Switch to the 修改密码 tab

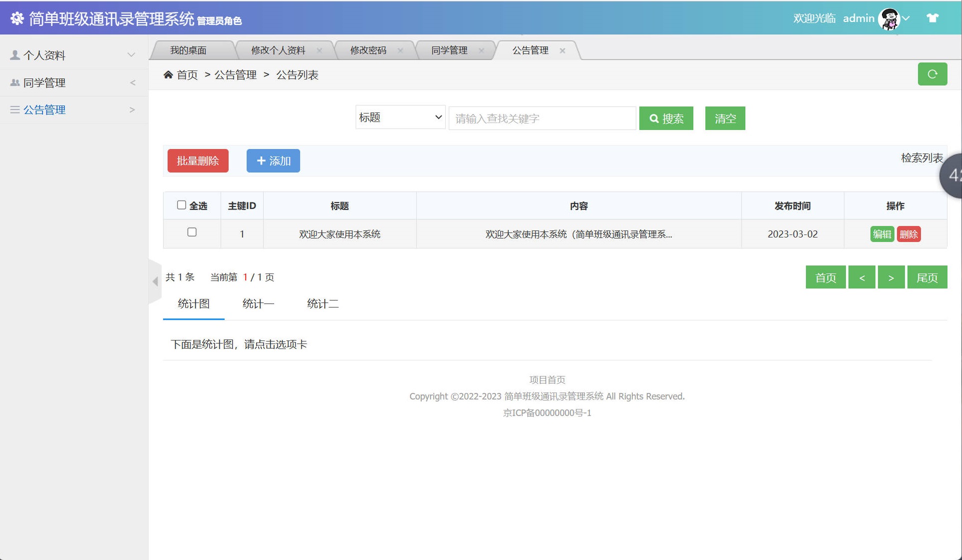coord(368,50)
